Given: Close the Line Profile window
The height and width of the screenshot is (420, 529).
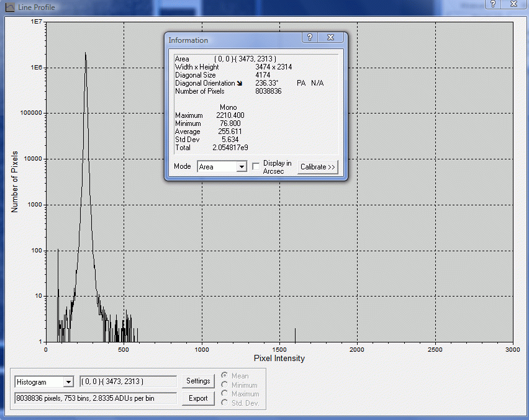Looking at the screenshot, I should tap(514, 4).
